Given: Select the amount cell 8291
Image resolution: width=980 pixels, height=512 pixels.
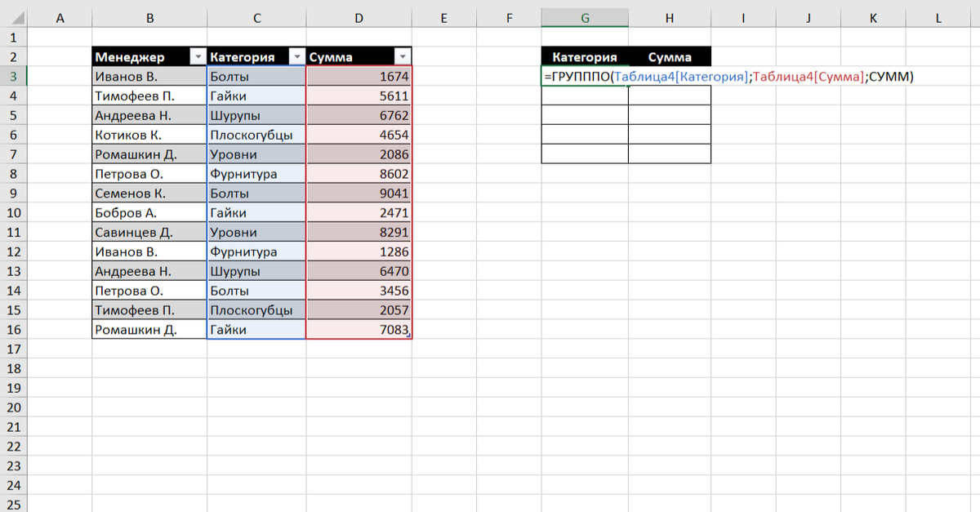Looking at the screenshot, I should tap(359, 232).
